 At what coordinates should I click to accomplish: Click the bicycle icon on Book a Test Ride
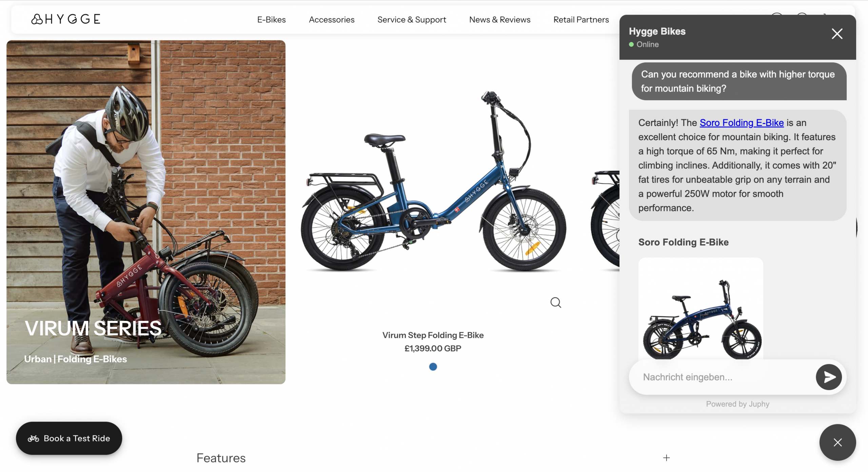pyautogui.click(x=33, y=438)
